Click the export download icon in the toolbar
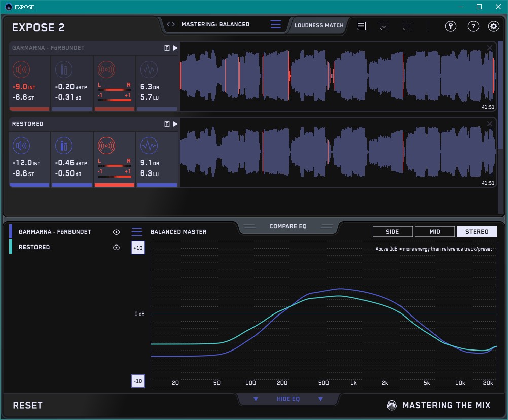The height and width of the screenshot is (420, 508). point(384,26)
